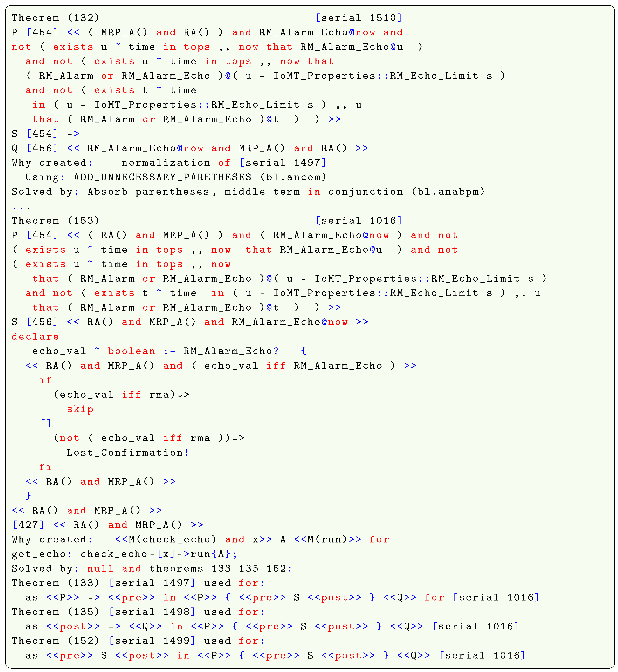The width and height of the screenshot is (618, 672).
Task: Click 'as <<P>> -> <<pre>> in' line
Action: coord(283,597)
